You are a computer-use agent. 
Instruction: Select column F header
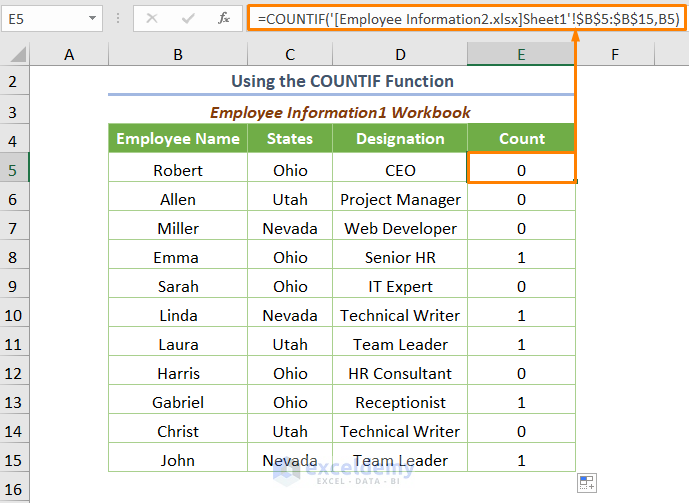pos(613,55)
